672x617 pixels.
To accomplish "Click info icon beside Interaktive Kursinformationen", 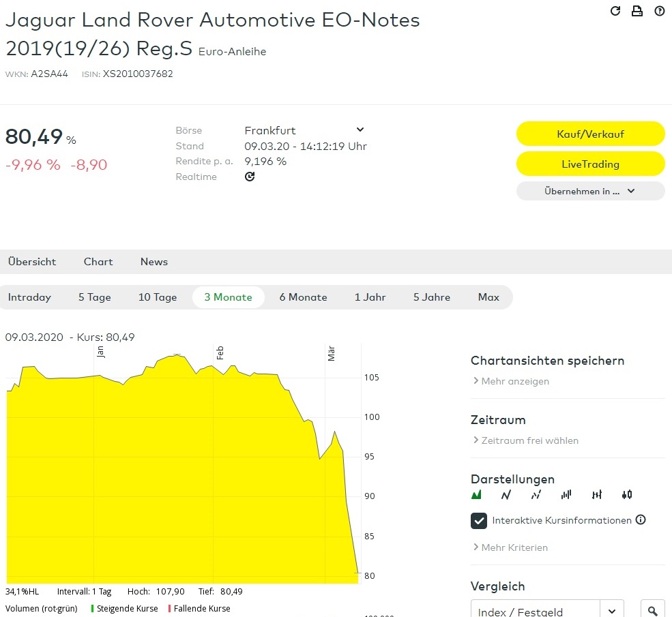I will click(641, 520).
